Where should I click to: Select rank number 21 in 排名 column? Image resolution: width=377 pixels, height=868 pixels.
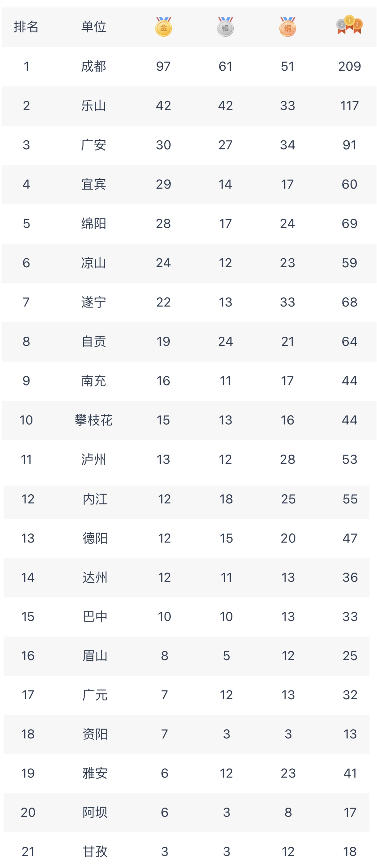28,852
